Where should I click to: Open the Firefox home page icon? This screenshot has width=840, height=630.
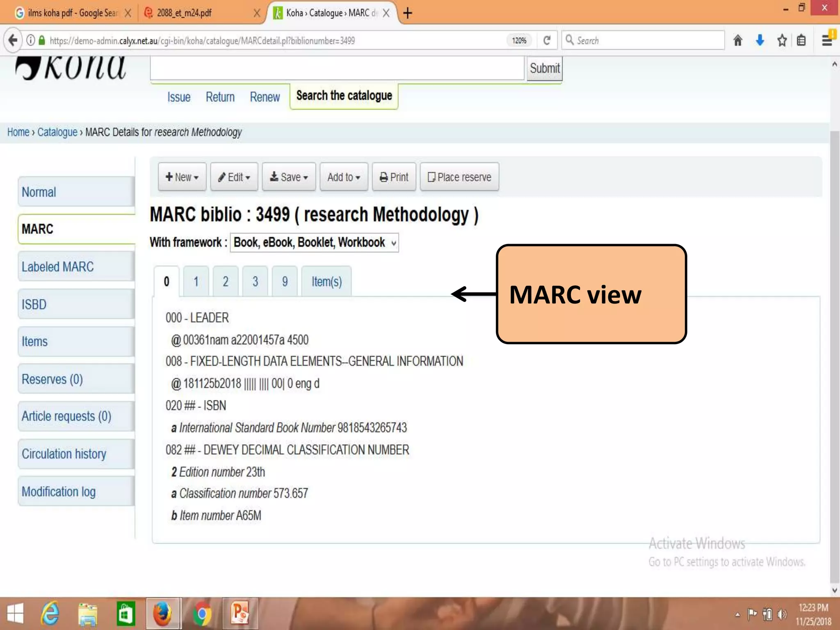coord(737,40)
